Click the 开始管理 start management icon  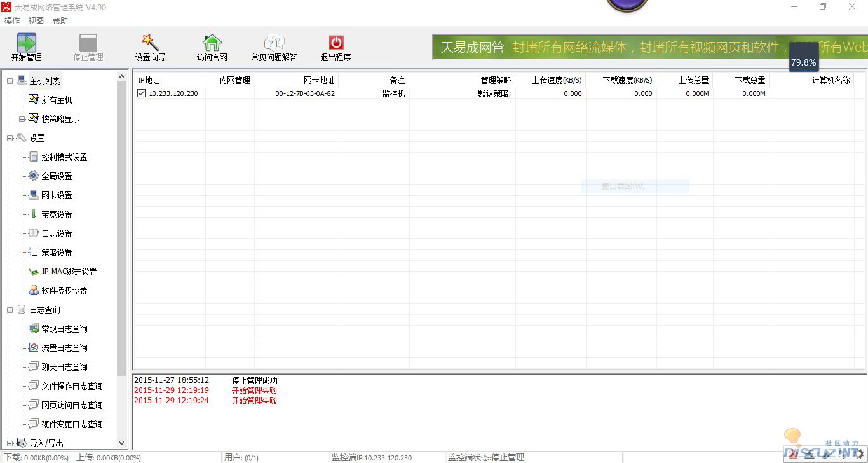pos(26,43)
